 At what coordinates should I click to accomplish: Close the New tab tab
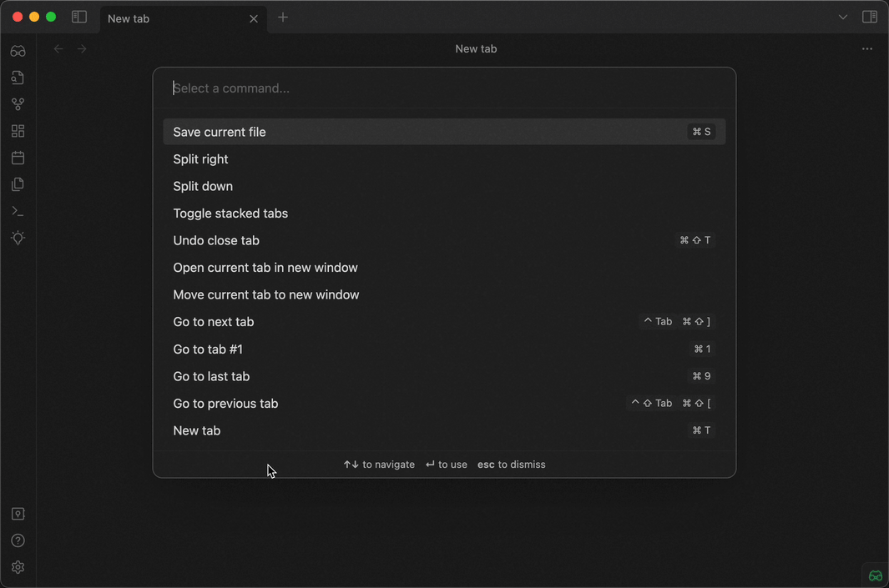[254, 18]
